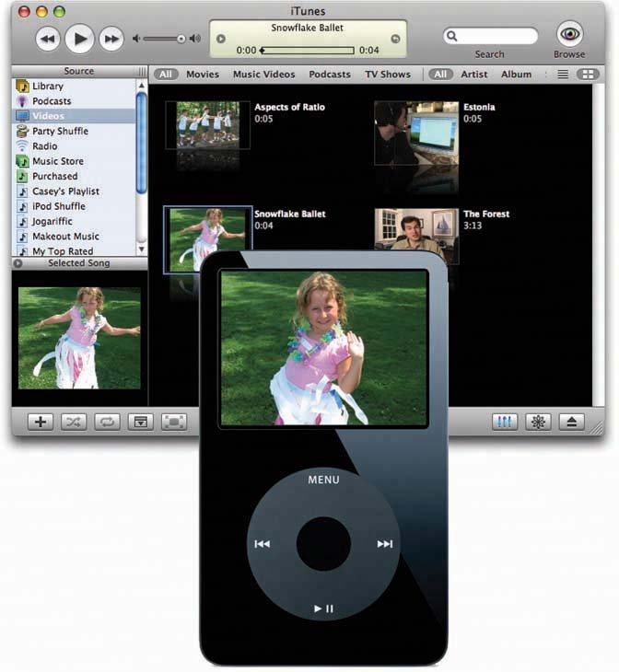Open the Browse eye icon
Viewport: 619px width, 672px height.
[569, 34]
